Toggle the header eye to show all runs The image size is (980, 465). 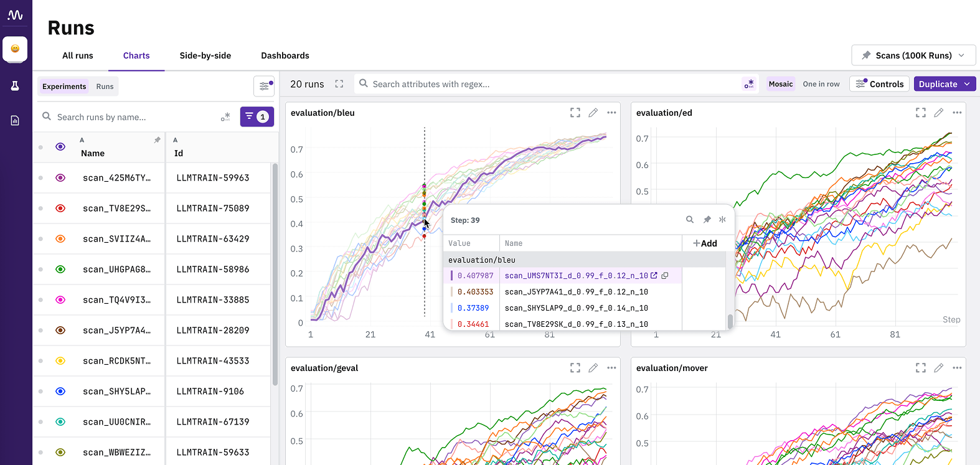coord(60,147)
